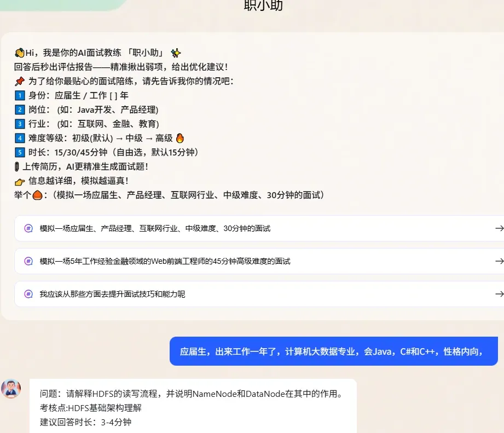The width and height of the screenshot is (504, 433).
Task: Click the line 回答后秒出评估报告
Action: (x=121, y=67)
